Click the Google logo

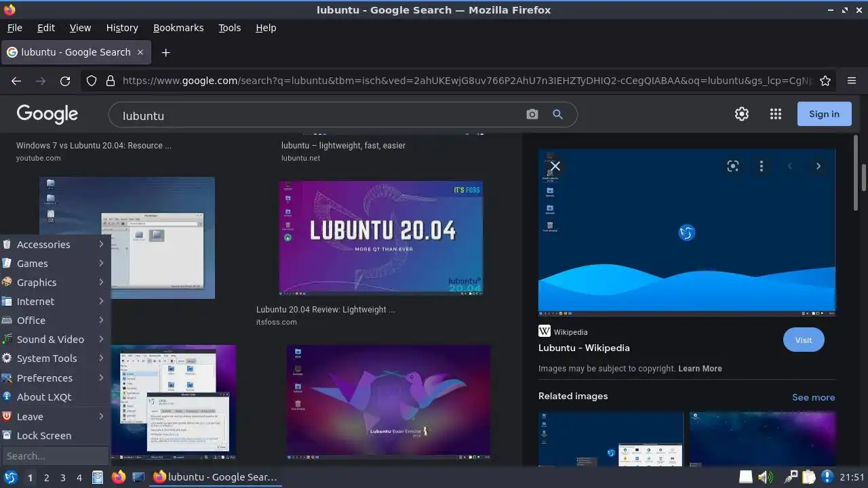coord(47,114)
